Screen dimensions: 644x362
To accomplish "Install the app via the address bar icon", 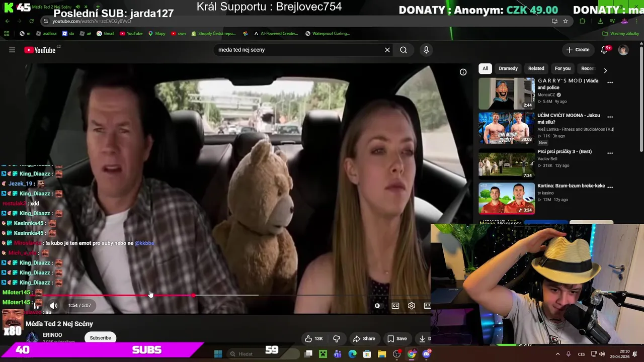I will pyautogui.click(x=554, y=21).
